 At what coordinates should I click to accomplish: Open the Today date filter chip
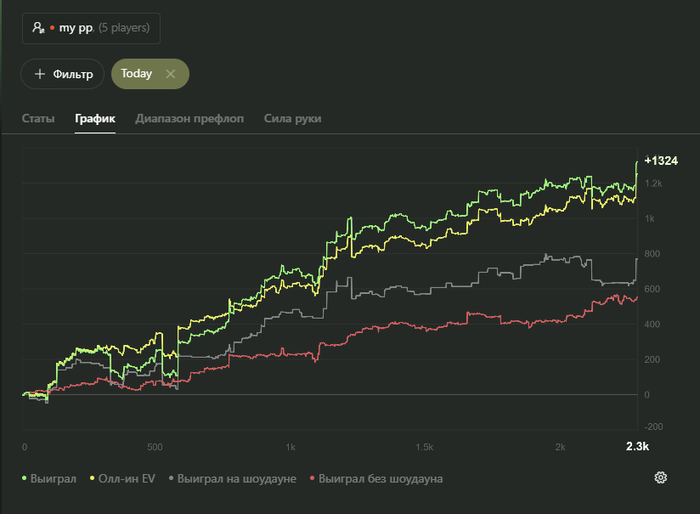tap(137, 74)
